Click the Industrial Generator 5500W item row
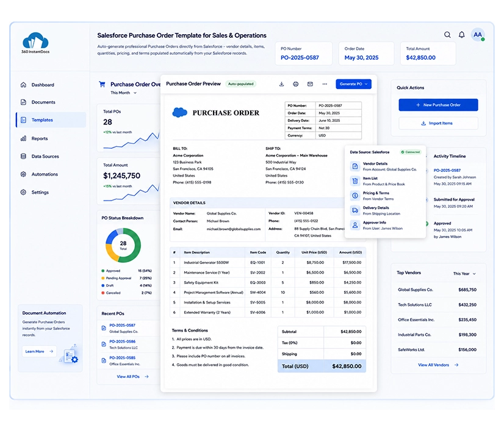Screen dimensions: 504x431 tap(268, 262)
